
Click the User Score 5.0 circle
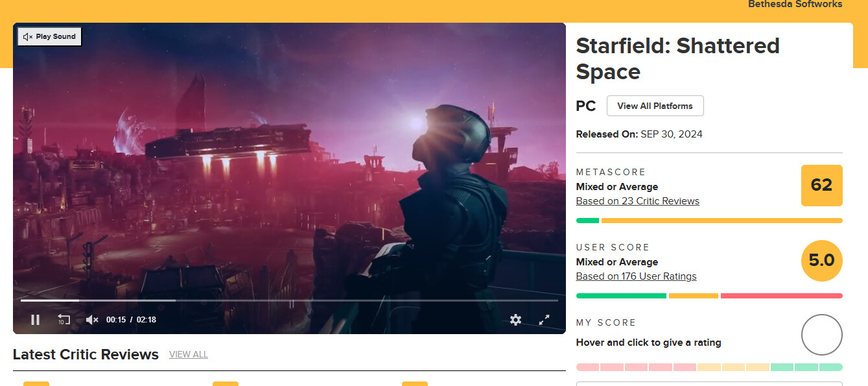pyautogui.click(x=821, y=261)
